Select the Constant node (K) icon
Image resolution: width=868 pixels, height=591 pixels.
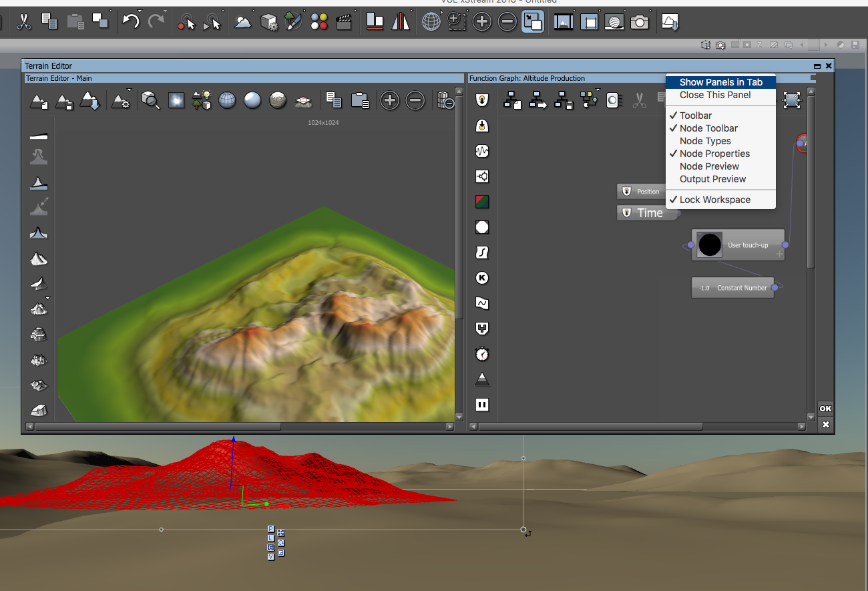coord(482,278)
